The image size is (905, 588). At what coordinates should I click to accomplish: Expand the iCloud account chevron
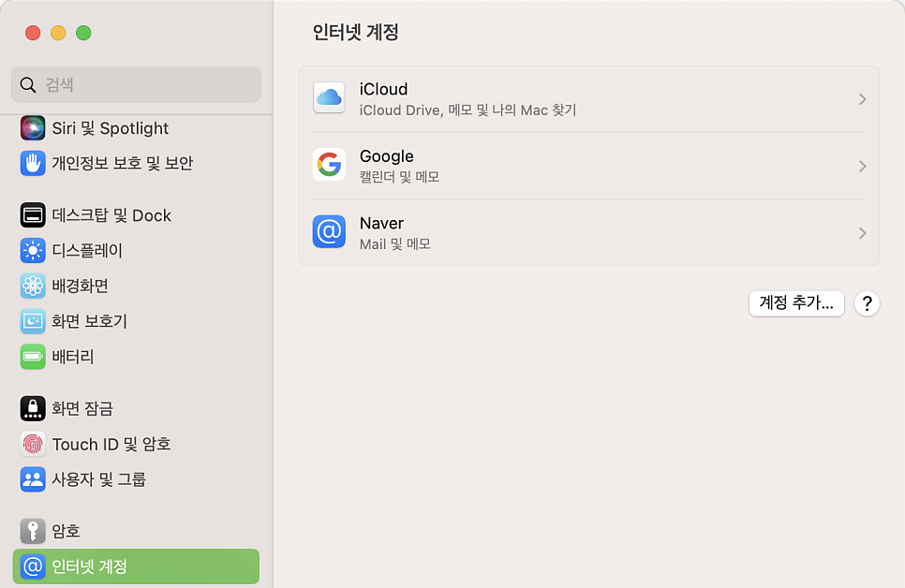coord(862,99)
